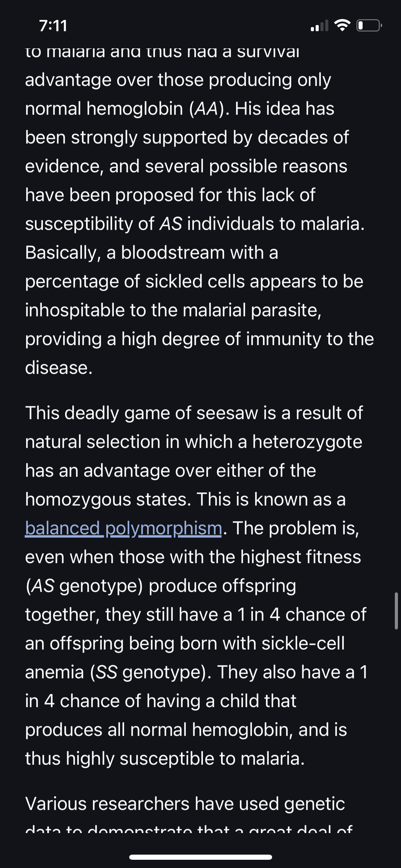Tap the 7:11 clock in status bar
The image size is (401, 868).
(x=53, y=26)
